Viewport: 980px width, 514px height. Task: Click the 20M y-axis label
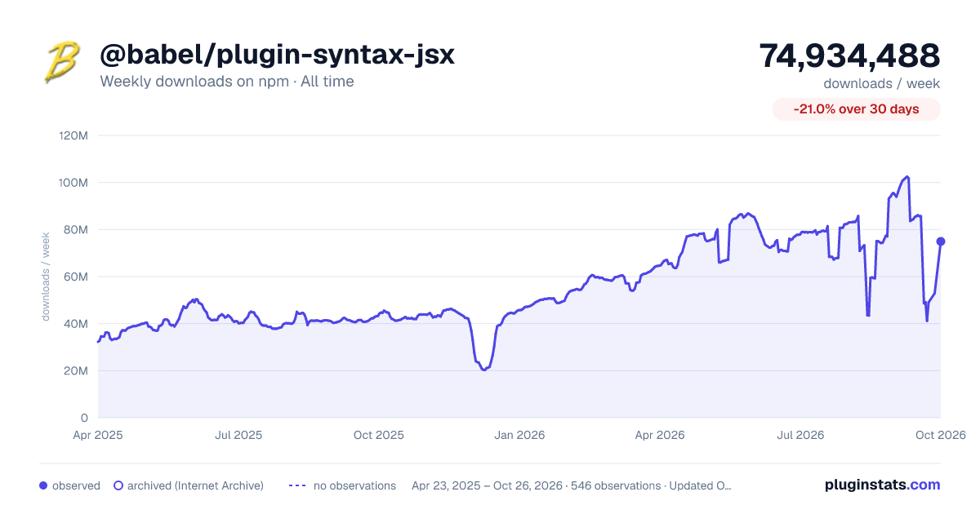pyautogui.click(x=76, y=370)
